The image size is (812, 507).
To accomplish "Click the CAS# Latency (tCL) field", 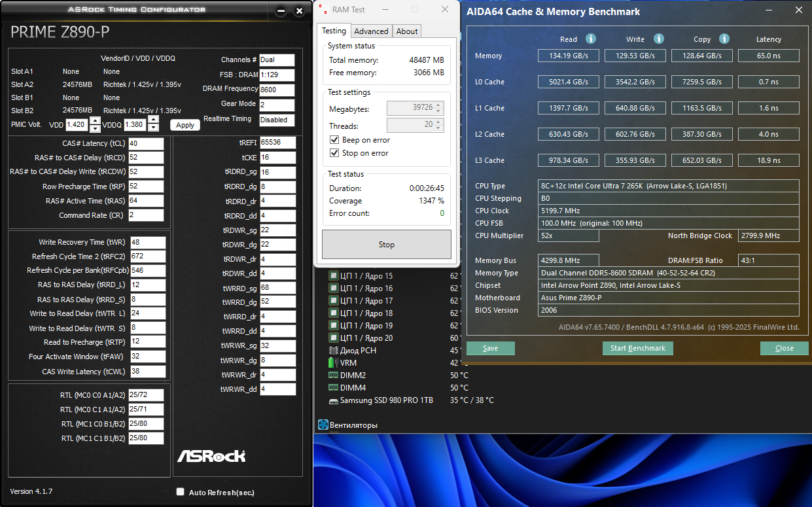I will click(146, 143).
